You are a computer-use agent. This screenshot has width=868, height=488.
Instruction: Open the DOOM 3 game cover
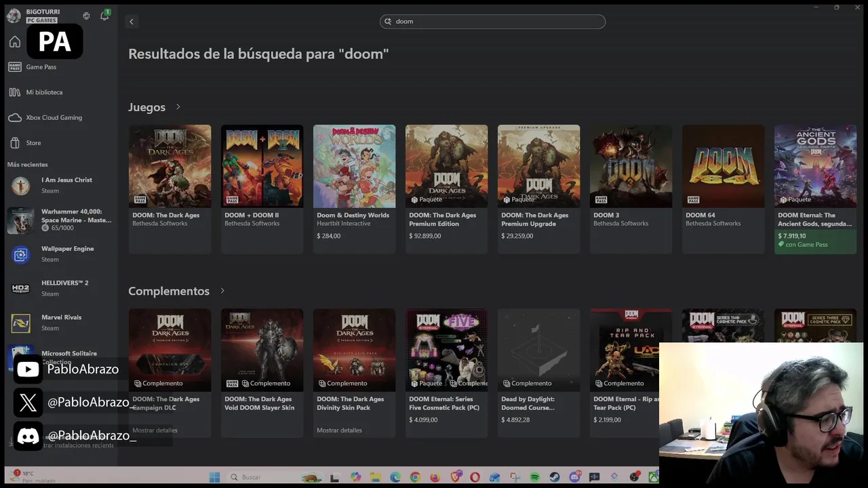(631, 166)
